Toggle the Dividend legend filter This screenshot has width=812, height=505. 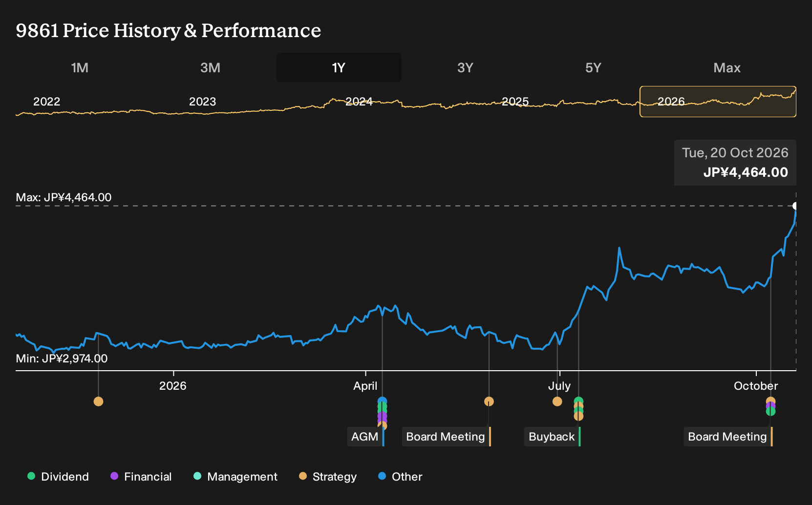point(58,477)
